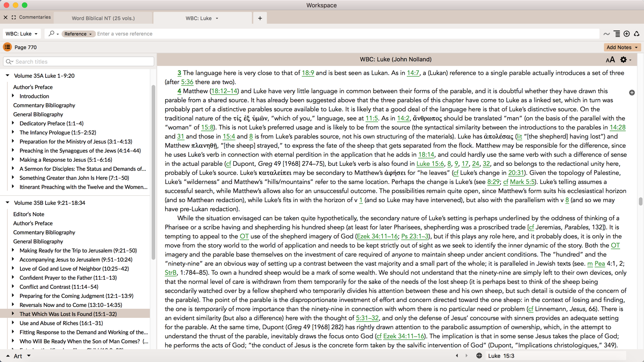
Task: Click the verse 3 number marker
Action: (x=179, y=73)
